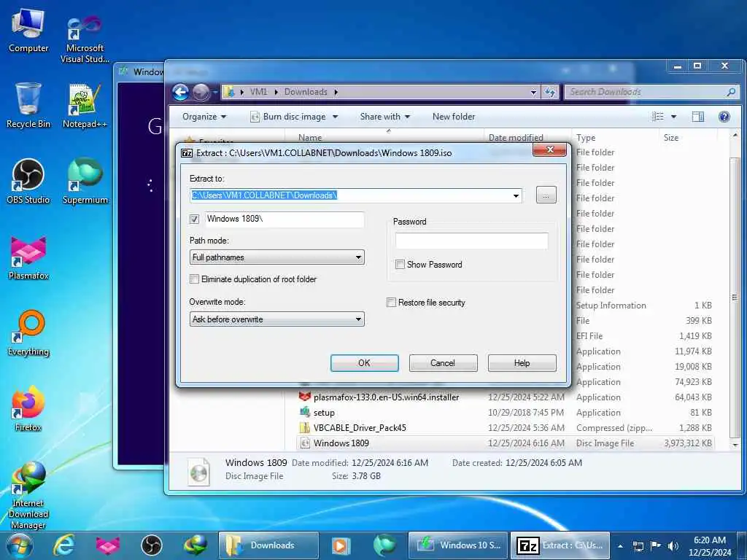Toggle the Explorer preview pane icon

tap(698, 117)
